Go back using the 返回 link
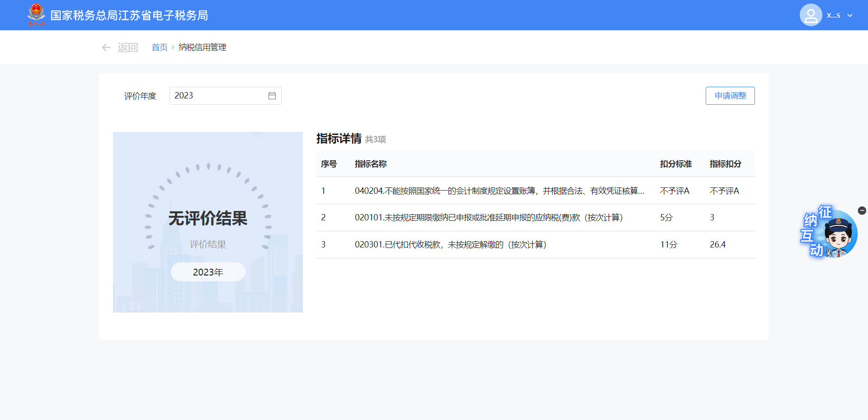Screen dimensions: 868x420 click(127, 47)
